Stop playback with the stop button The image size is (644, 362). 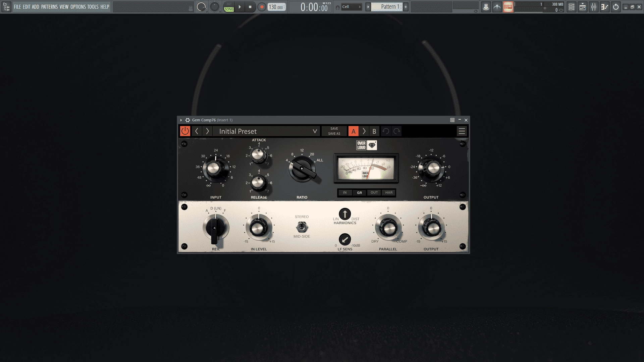[250, 7]
